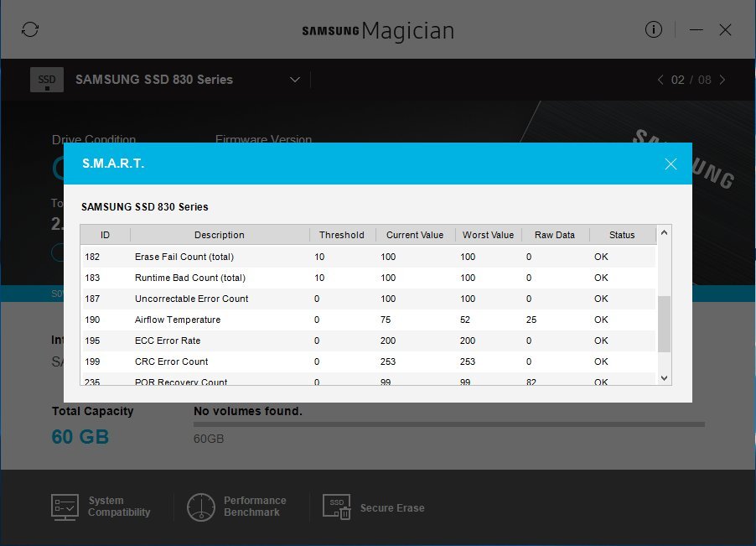Open Performance Benchmark clock icon
756x546 pixels.
(200, 507)
